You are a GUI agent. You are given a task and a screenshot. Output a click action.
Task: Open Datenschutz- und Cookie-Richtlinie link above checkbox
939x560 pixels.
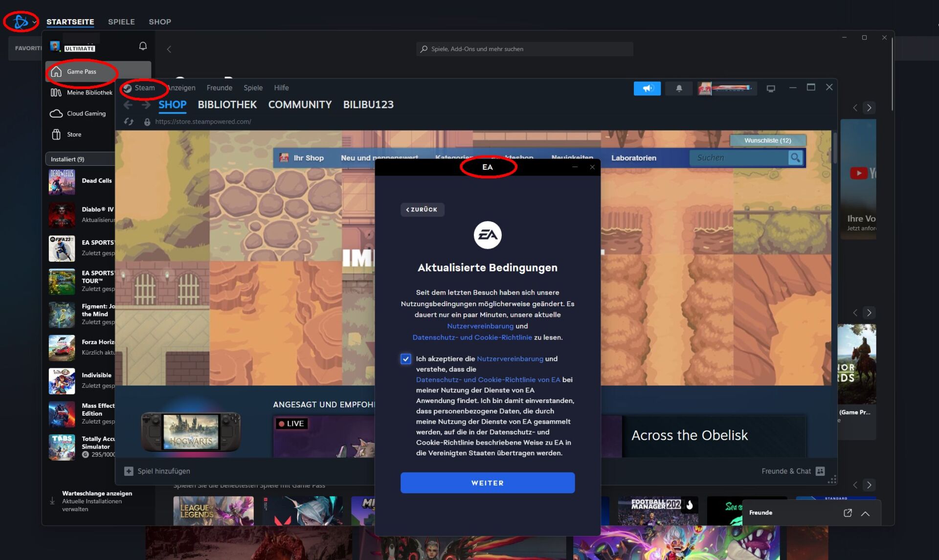click(472, 337)
